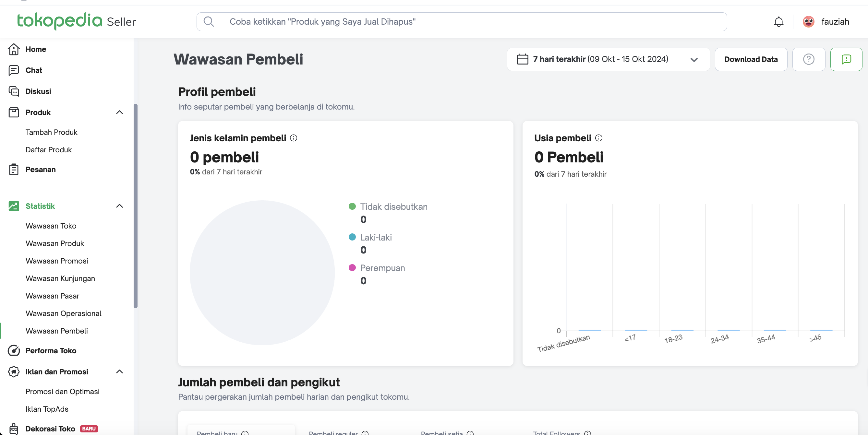Open Tambah Produk menu item
The width and height of the screenshot is (868, 435).
(51, 132)
